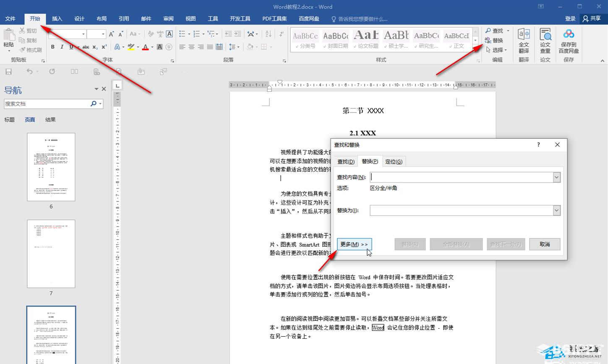
Task: Switch to 查找(D) tab in dialog
Action: coord(346,161)
